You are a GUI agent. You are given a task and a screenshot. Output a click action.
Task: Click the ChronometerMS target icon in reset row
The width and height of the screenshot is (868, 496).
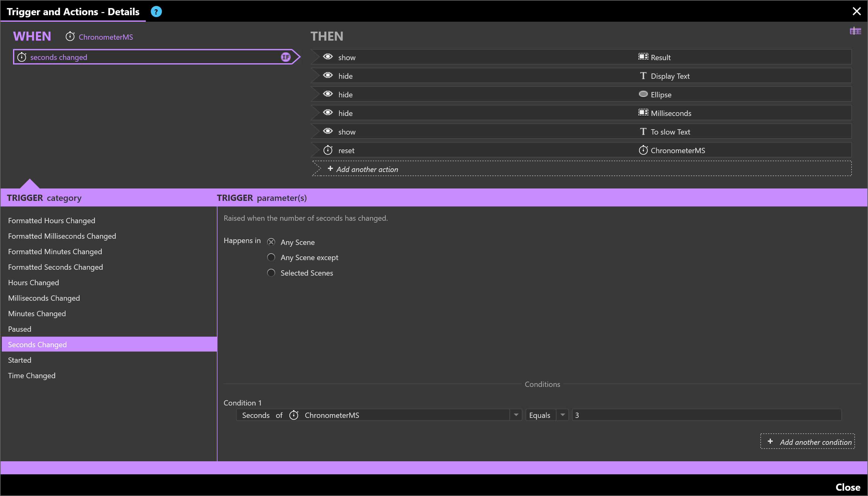[x=643, y=150]
